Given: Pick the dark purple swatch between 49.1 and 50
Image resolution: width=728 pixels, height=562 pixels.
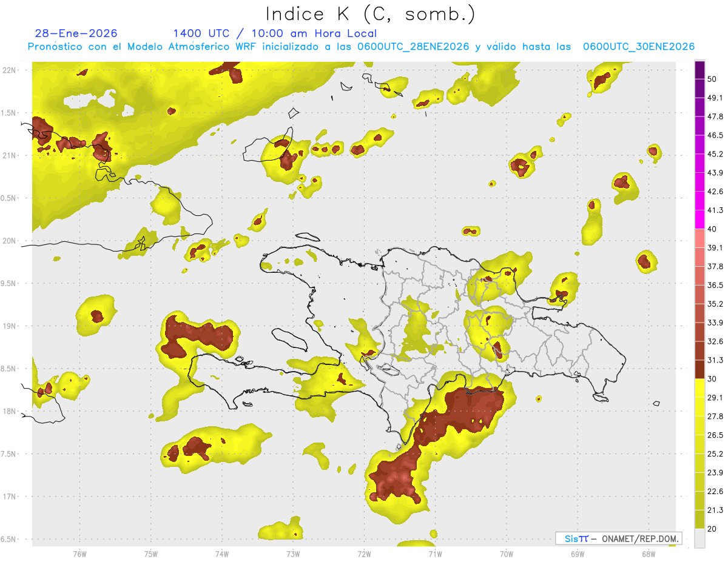Looking at the screenshot, I should click(x=700, y=89).
